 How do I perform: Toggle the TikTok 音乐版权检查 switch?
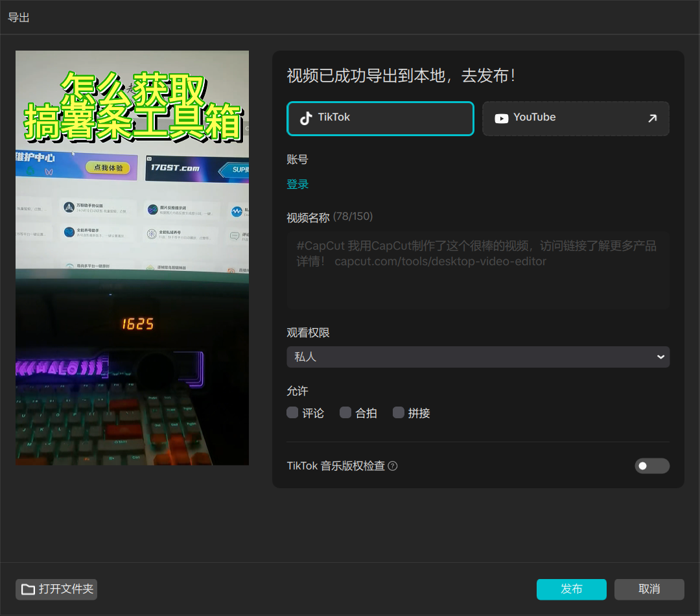coord(651,466)
